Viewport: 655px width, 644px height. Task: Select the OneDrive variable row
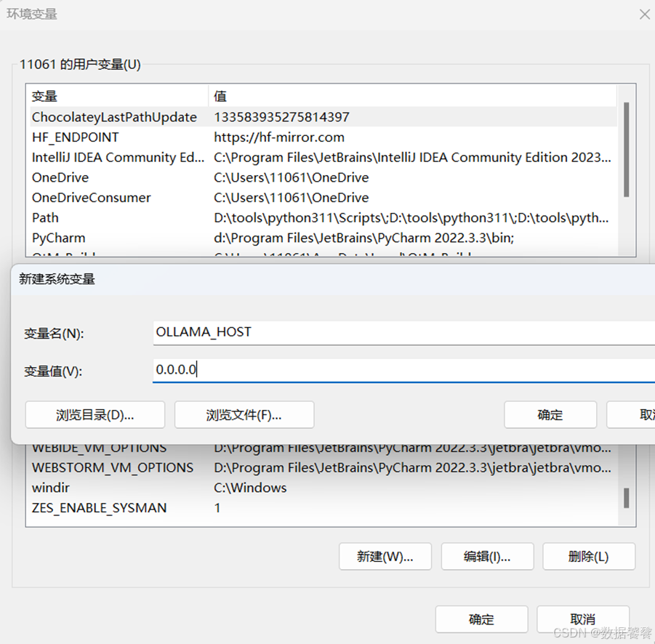click(x=324, y=177)
